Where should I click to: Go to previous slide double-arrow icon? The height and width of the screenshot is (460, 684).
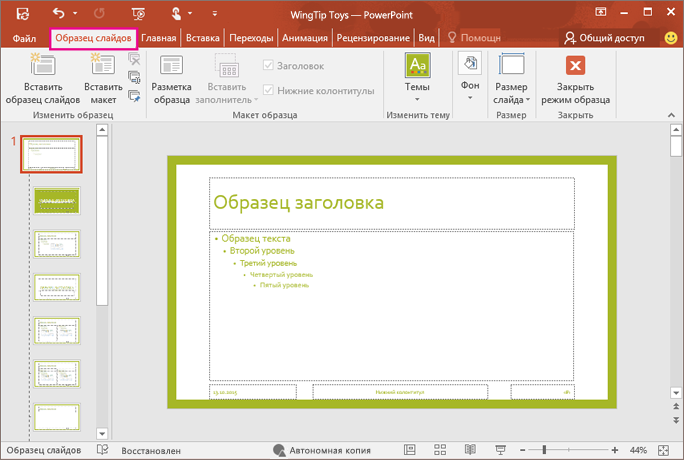(676, 406)
